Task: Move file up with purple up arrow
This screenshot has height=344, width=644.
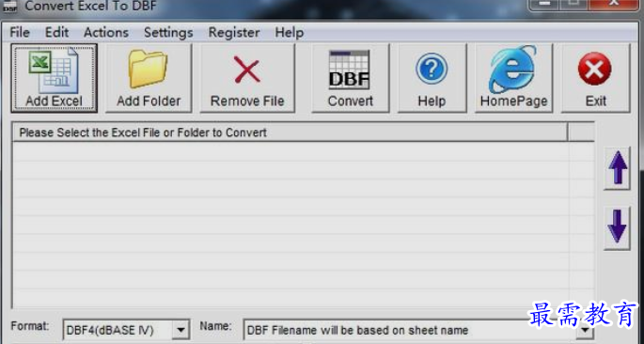Action: [617, 168]
